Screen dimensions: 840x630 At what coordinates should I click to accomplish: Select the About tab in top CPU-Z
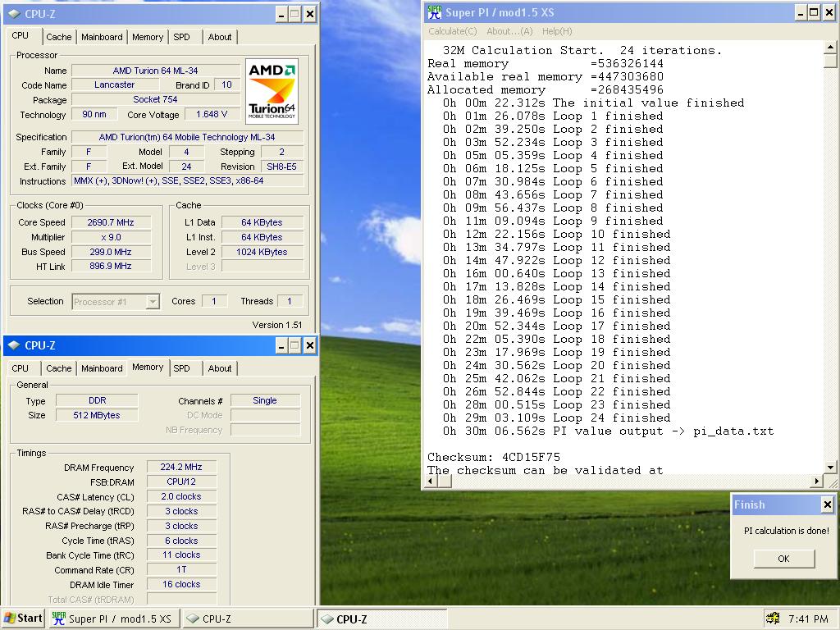pyautogui.click(x=220, y=37)
